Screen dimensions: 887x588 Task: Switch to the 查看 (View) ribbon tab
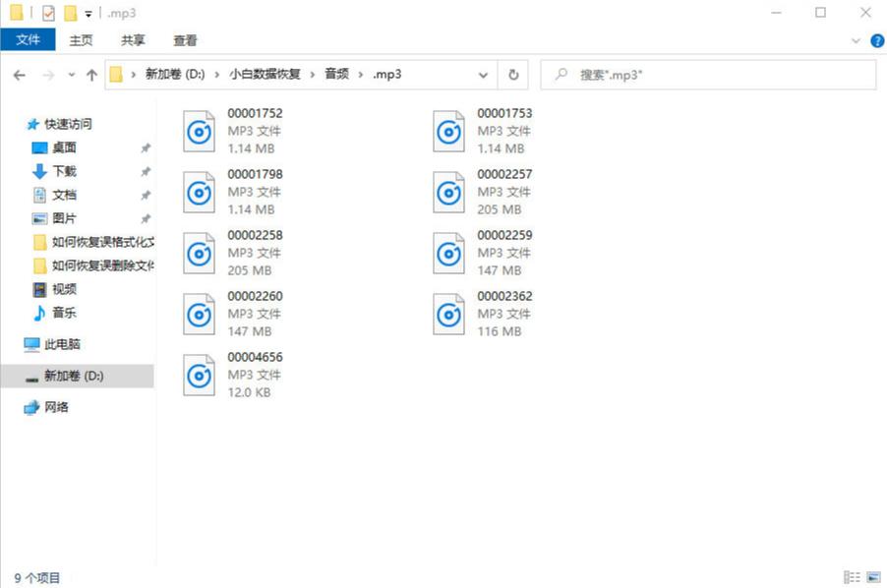pyautogui.click(x=185, y=40)
